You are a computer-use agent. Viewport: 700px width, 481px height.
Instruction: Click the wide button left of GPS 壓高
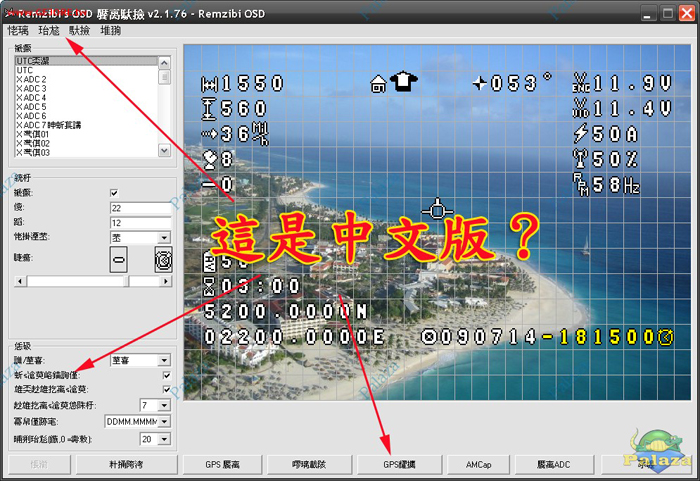126,464
